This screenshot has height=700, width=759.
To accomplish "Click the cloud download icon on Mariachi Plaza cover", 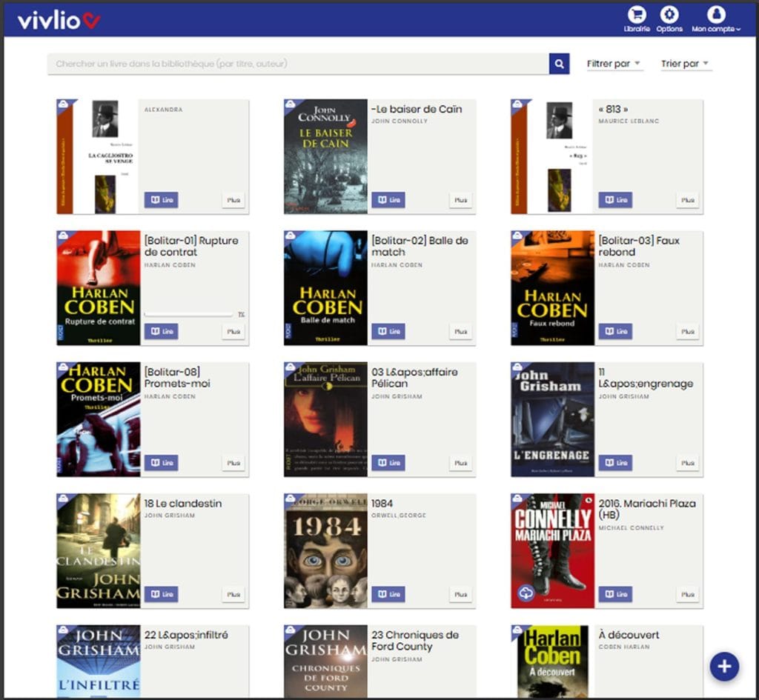I will pos(526,593).
